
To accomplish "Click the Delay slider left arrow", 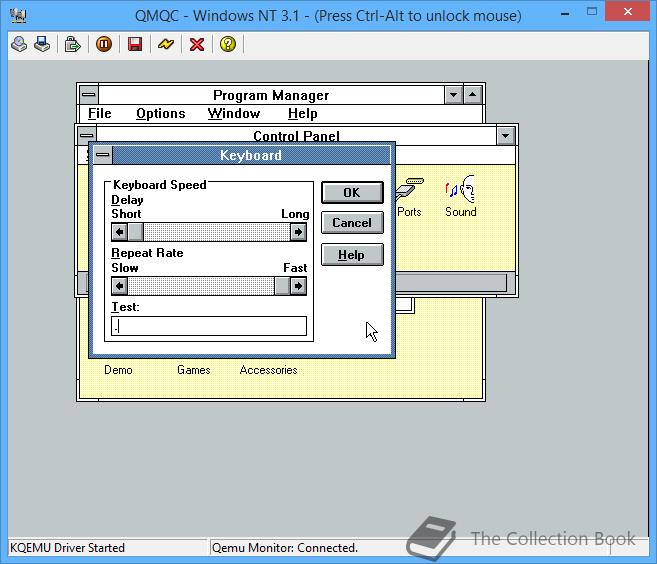I will 120,232.
